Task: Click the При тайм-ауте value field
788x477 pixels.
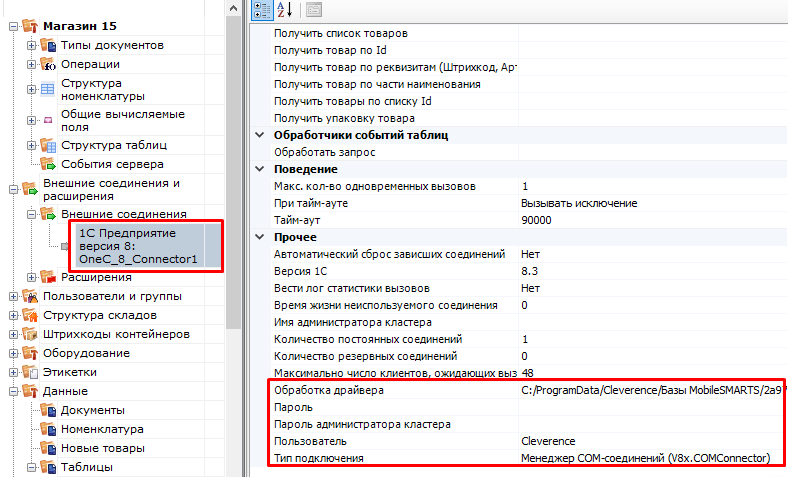Action: pos(652,203)
